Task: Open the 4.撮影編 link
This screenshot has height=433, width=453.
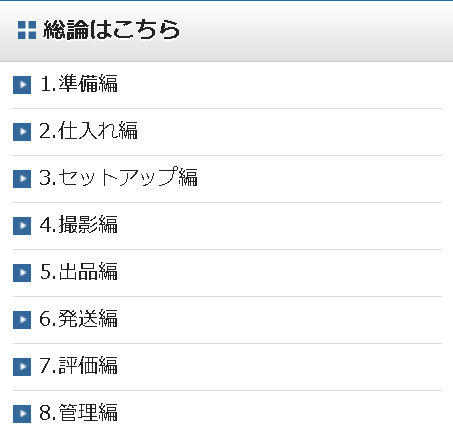Action: pos(79,225)
